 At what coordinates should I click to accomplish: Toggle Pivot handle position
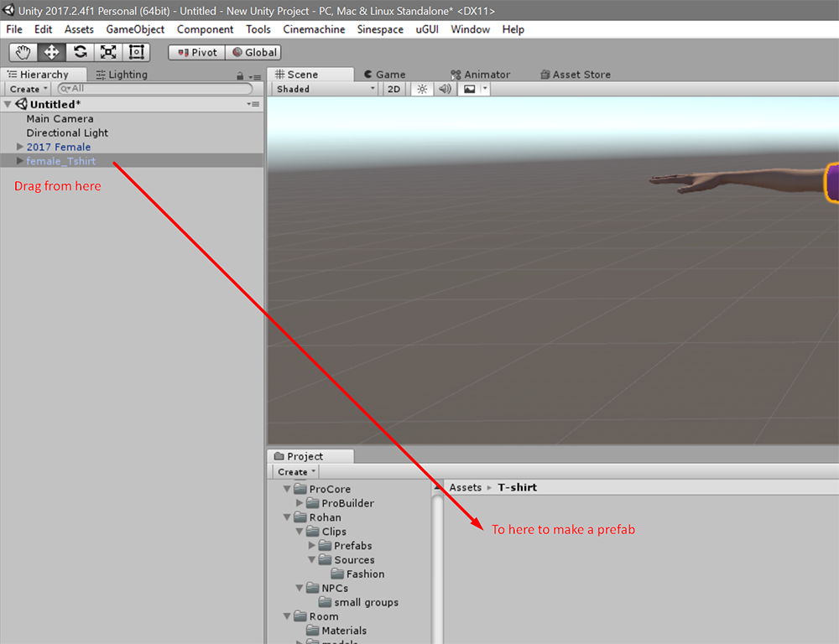click(x=197, y=53)
